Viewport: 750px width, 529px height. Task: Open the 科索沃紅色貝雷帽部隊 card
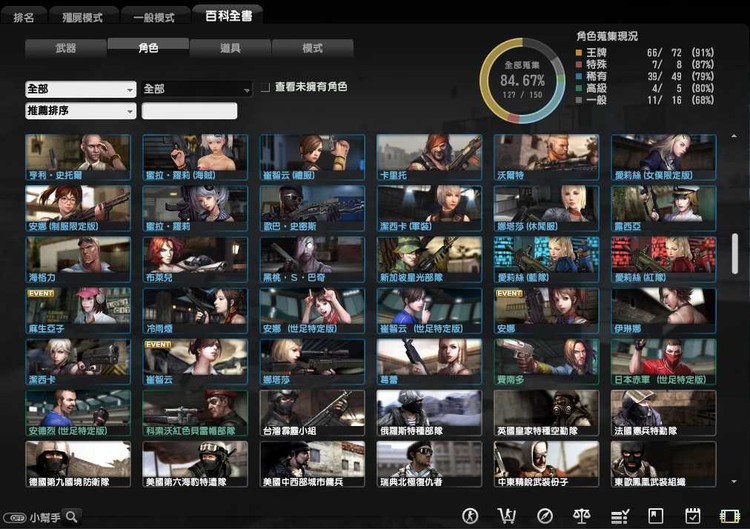(195, 413)
